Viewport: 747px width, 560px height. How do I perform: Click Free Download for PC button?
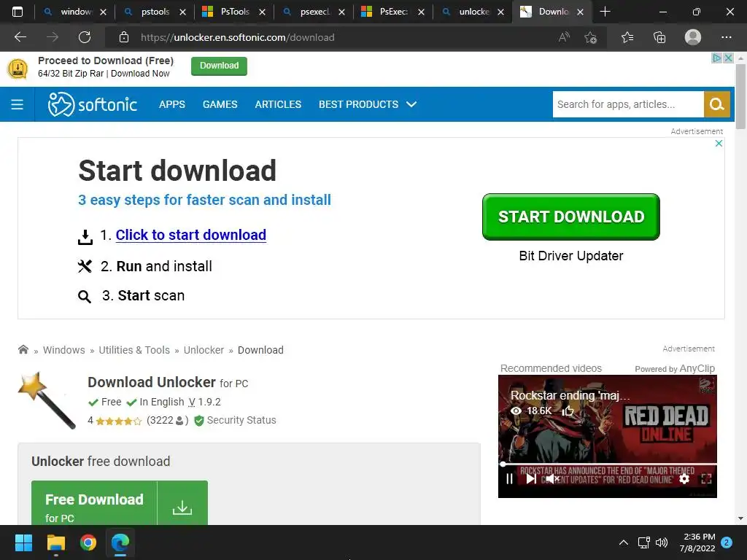coord(120,503)
